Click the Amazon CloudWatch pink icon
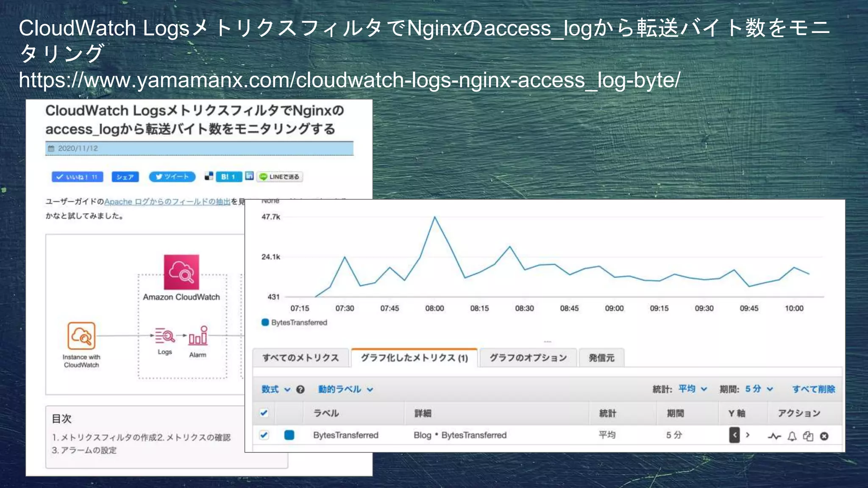The image size is (868, 488). [181, 272]
